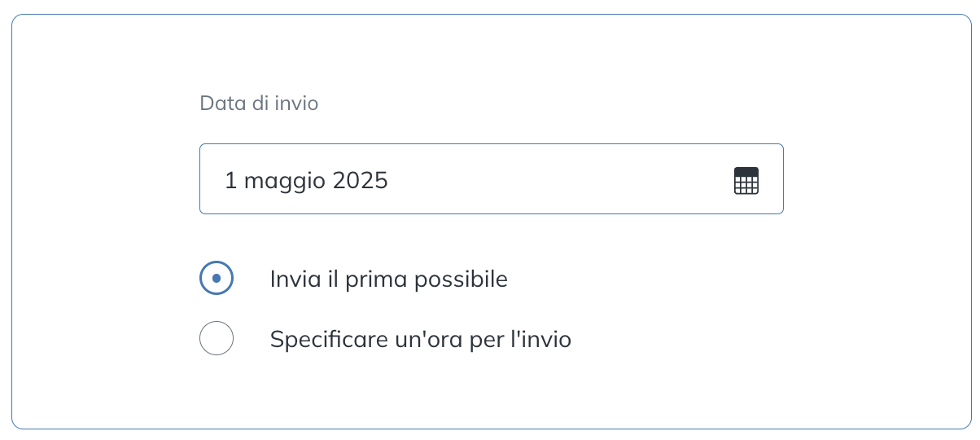Viewport: 980px width, 440px height.
Task: Click the '1 maggio 2025' date text
Action: pos(306,180)
